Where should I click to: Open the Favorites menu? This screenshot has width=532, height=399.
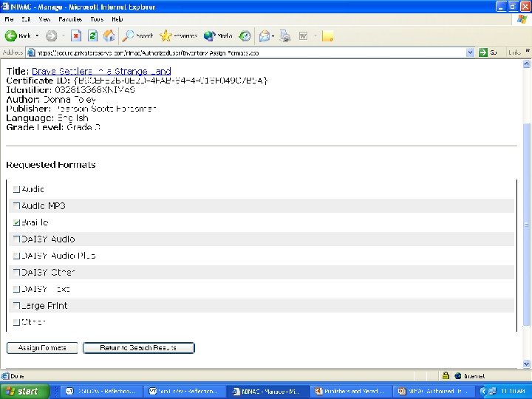coord(70,19)
